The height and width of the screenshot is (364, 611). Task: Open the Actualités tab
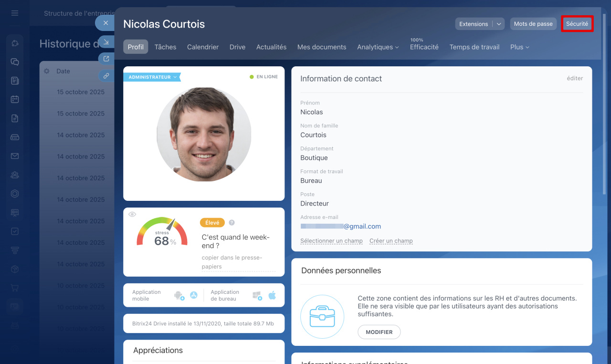[271, 47]
